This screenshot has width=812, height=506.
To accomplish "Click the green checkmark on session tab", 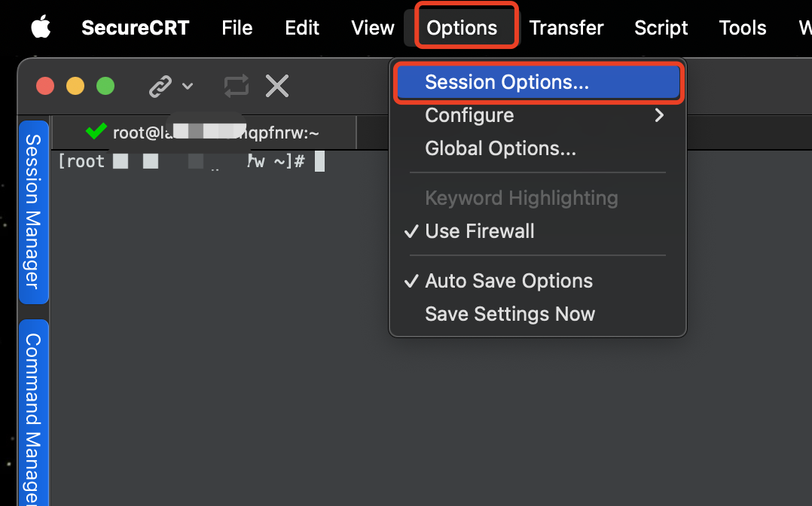I will click(x=96, y=131).
